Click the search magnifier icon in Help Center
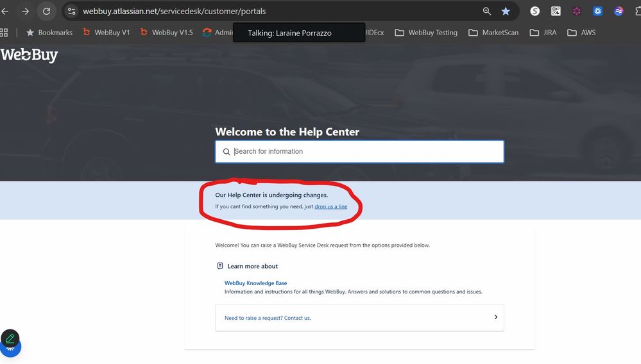641x364 pixels. click(x=226, y=152)
